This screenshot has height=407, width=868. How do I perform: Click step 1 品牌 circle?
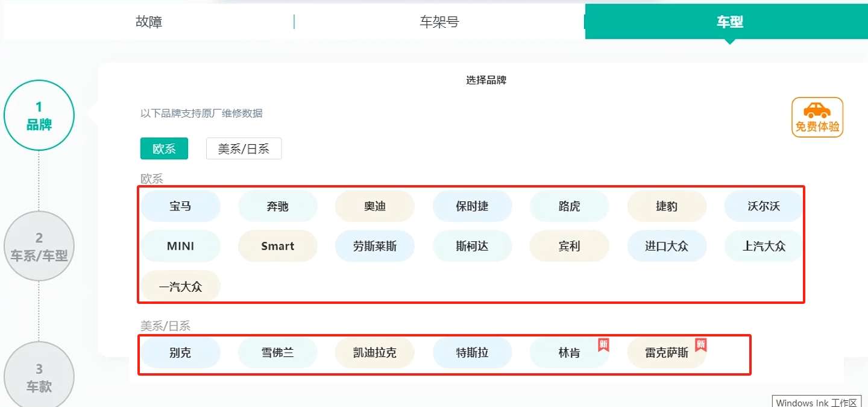(39, 115)
